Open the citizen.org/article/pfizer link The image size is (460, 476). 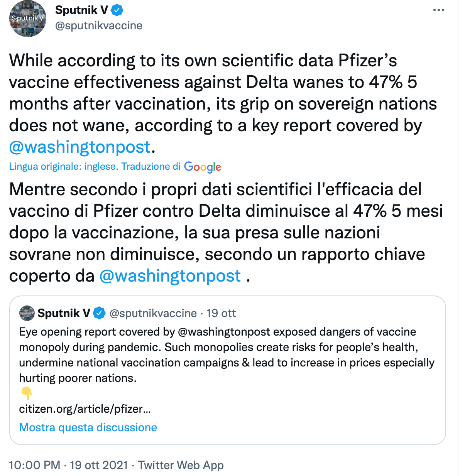(85, 409)
